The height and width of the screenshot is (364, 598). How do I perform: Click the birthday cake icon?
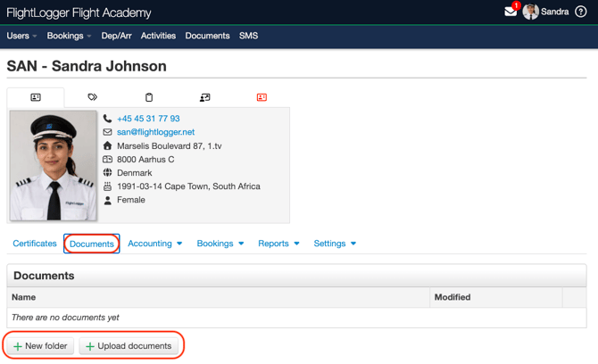click(x=107, y=186)
